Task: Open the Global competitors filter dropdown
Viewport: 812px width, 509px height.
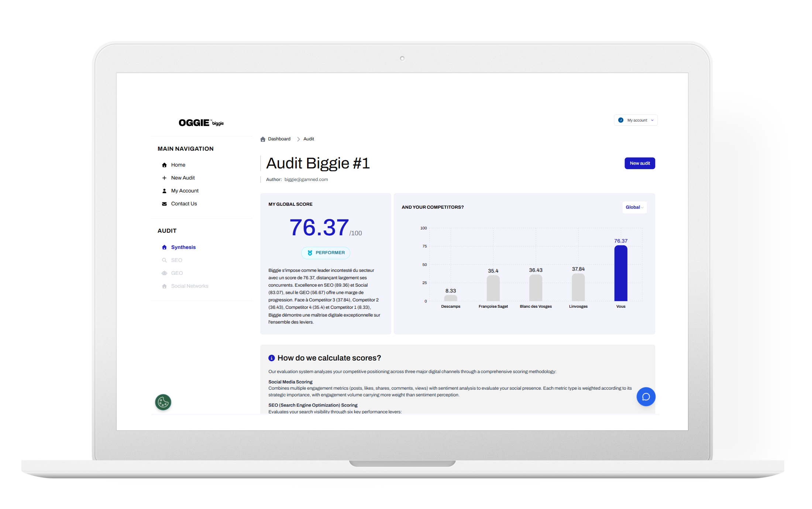Action: pos(634,207)
